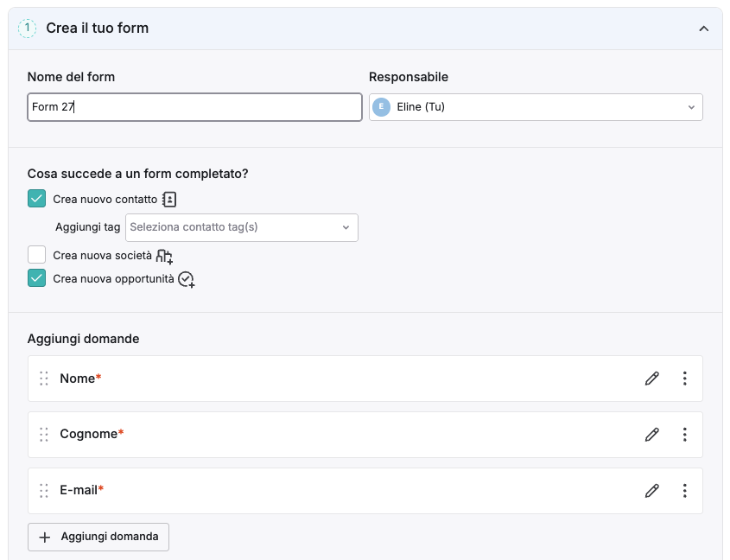Click the drag handle beside Nome
The image size is (730, 560).
click(44, 379)
